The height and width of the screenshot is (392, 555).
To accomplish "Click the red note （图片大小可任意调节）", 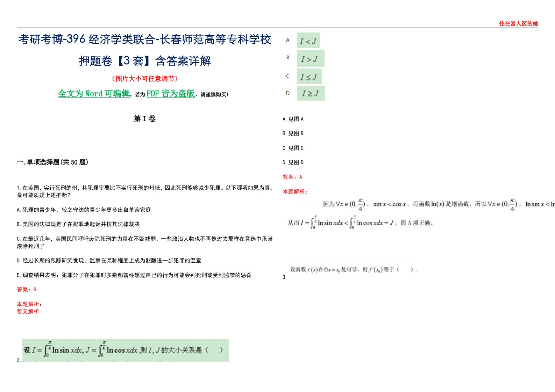I will coord(145,79).
